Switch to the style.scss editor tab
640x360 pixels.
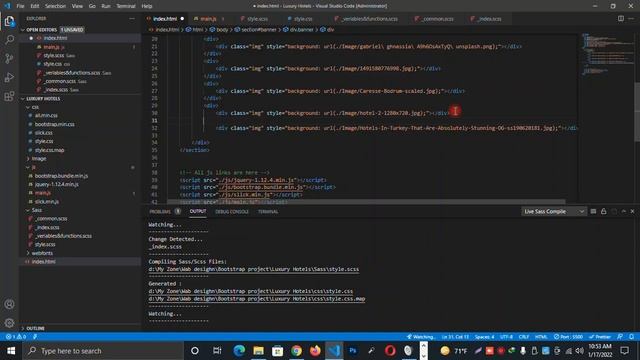[257, 19]
